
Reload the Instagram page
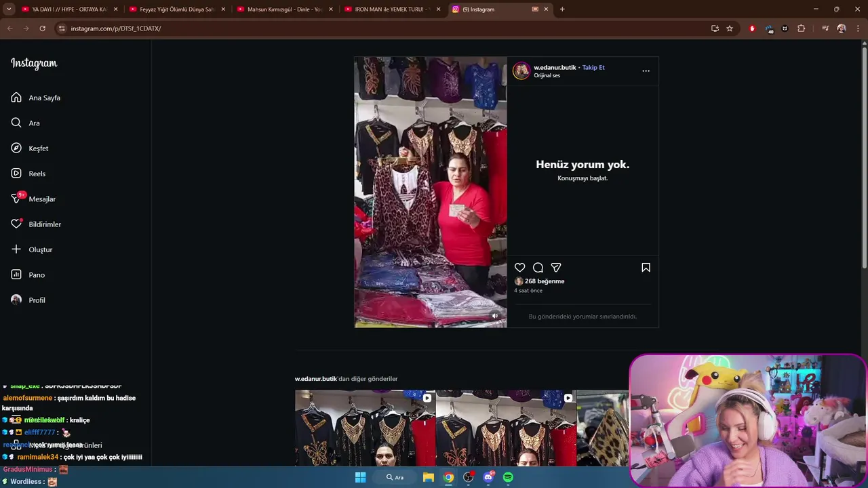[x=42, y=28]
